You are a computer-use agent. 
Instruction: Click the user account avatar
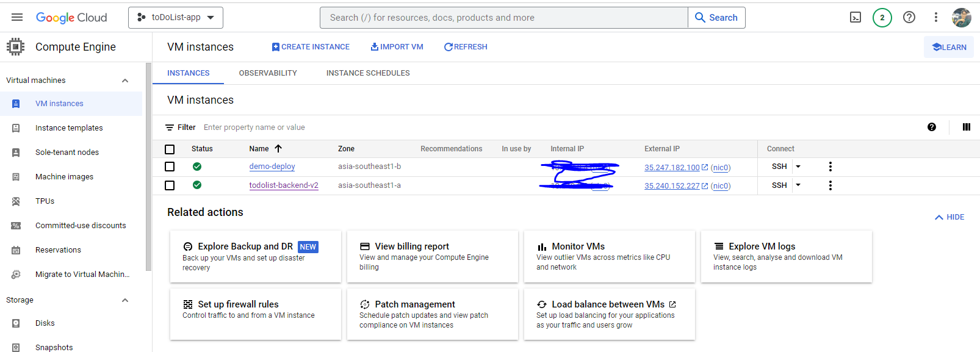(x=962, y=18)
